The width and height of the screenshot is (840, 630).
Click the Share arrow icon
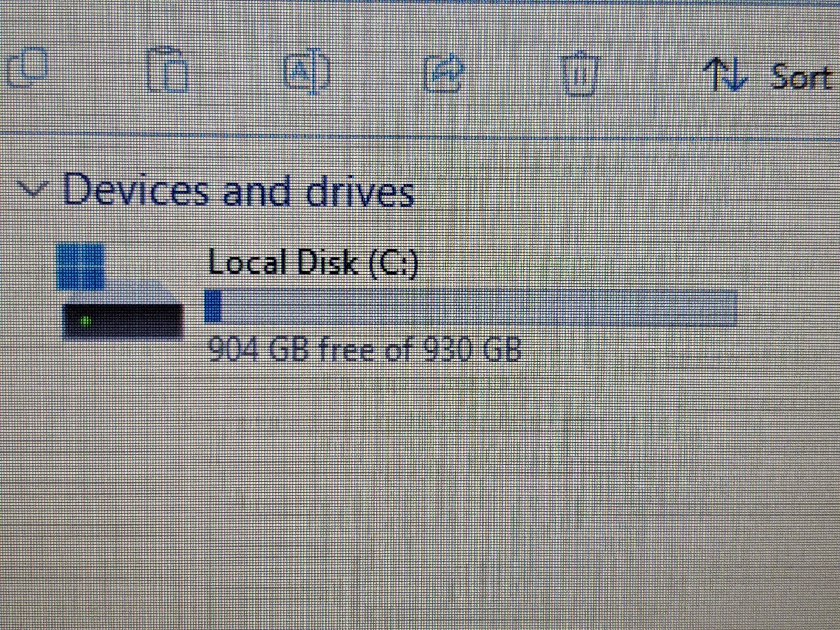pyautogui.click(x=444, y=73)
